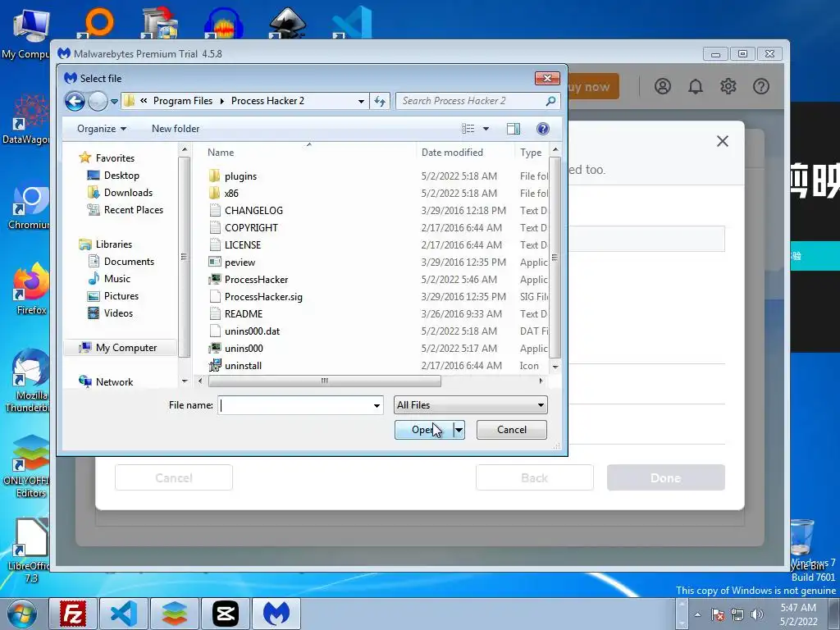Click the Forward navigation arrow in file dialog

[98, 101]
